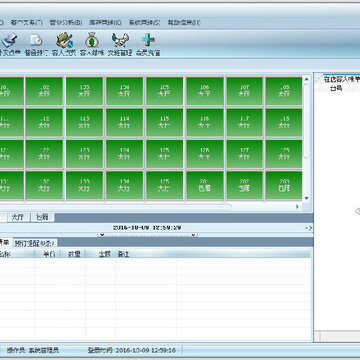Open table tile 134 大厅
360x360 pixels.
click(125, 185)
